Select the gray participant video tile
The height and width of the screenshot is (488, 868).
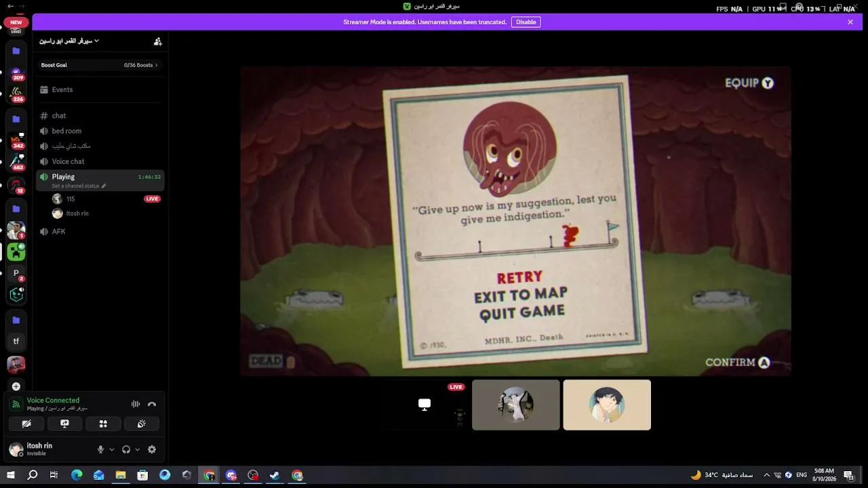516,405
